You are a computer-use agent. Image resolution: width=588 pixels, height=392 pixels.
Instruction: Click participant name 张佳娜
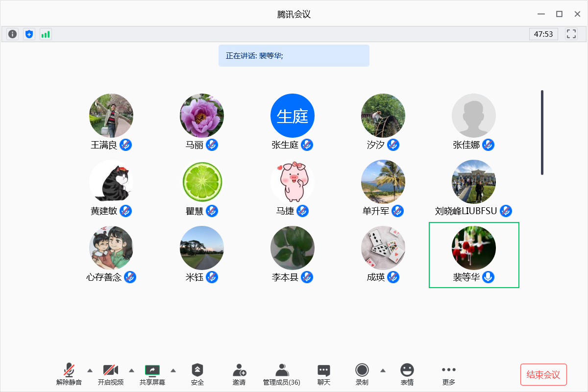coord(466,145)
